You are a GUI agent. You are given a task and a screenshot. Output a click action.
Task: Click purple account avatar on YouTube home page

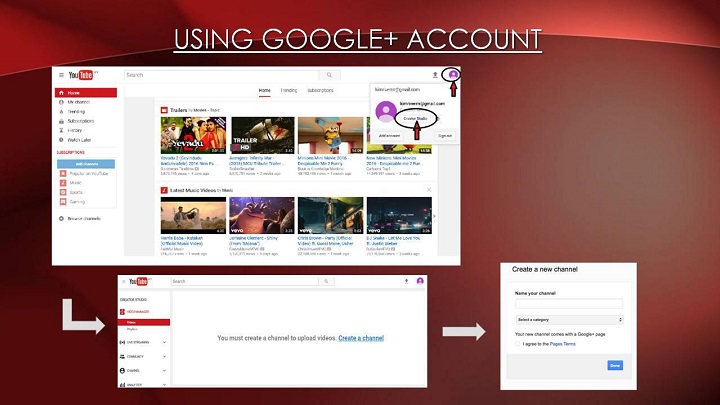453,74
